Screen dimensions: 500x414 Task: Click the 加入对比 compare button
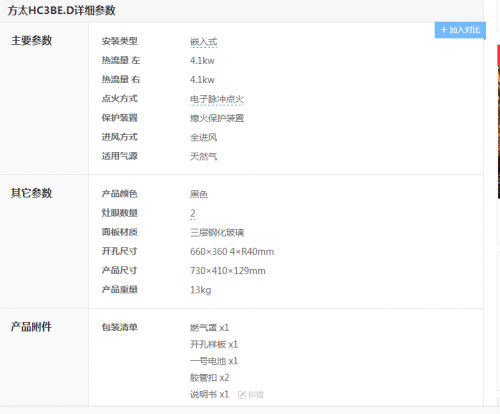click(460, 30)
